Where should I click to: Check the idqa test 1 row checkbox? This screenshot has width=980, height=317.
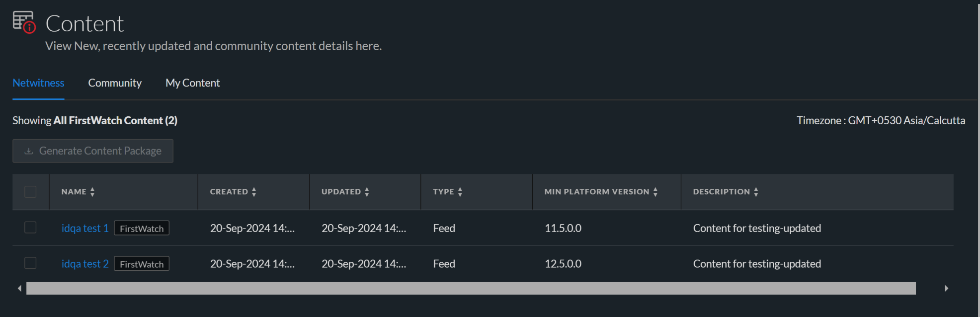(30, 228)
